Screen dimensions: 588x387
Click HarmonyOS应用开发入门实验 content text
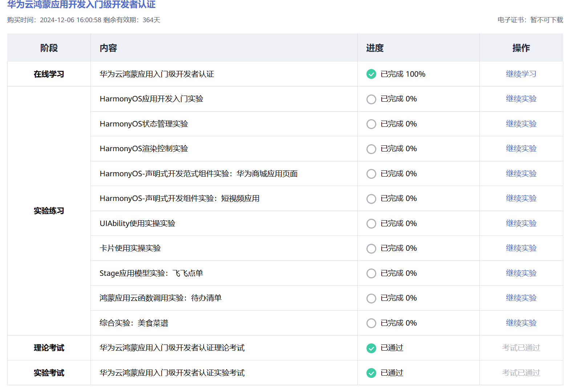tap(151, 99)
